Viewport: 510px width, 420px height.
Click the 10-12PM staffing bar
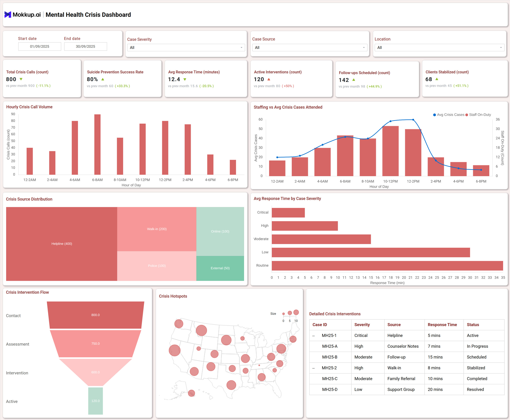(390, 151)
